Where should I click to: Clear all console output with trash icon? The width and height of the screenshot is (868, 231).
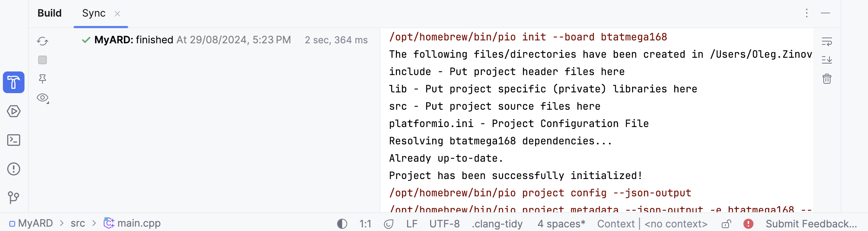tap(827, 79)
